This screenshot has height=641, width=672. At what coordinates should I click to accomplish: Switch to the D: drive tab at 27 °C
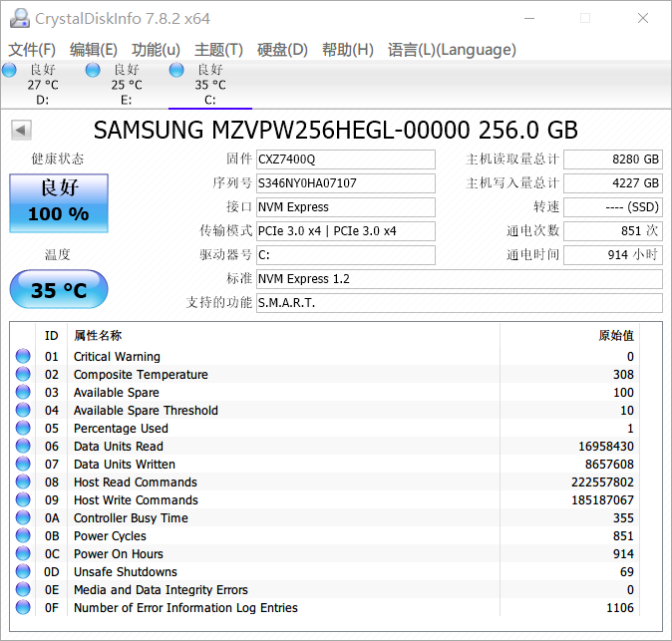43,85
